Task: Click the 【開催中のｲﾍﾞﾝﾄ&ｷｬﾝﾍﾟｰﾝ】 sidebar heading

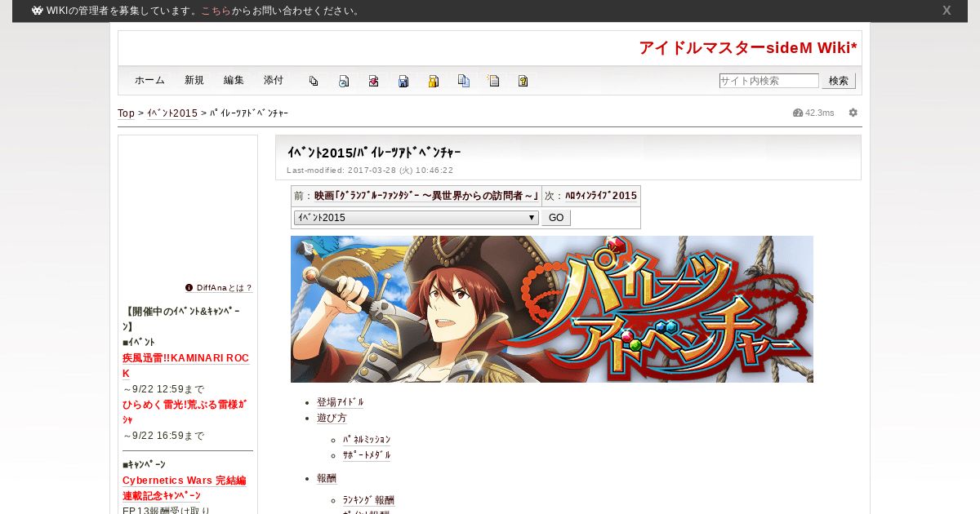Action: click(x=181, y=319)
